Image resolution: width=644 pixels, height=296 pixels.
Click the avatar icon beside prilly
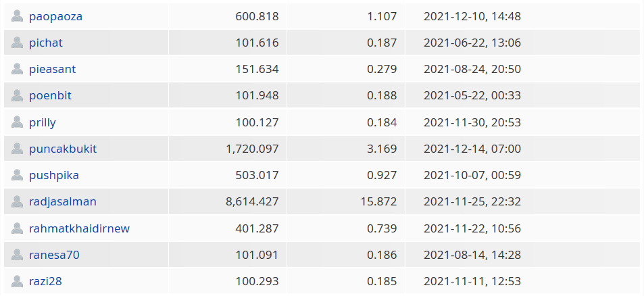click(x=17, y=122)
